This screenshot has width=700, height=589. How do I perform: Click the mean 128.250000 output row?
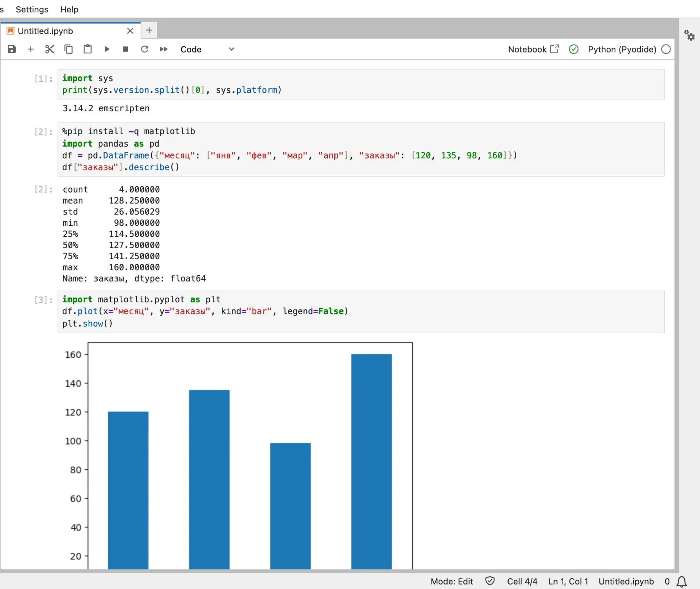pos(111,201)
